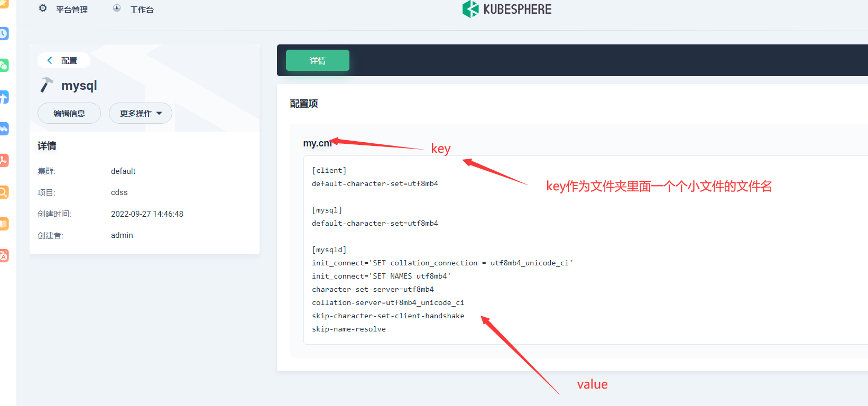Click the hammer icon beside mysql
The height and width of the screenshot is (406, 868).
47,85
